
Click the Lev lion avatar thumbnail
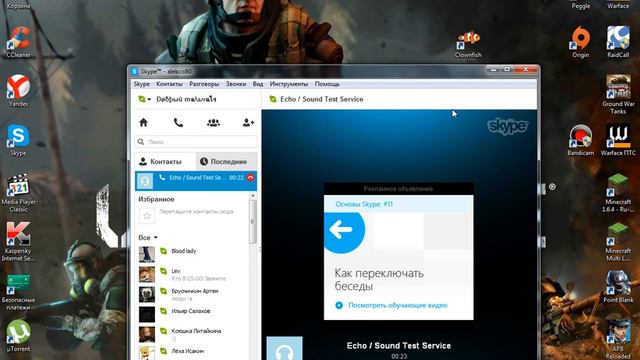pyautogui.click(x=147, y=274)
